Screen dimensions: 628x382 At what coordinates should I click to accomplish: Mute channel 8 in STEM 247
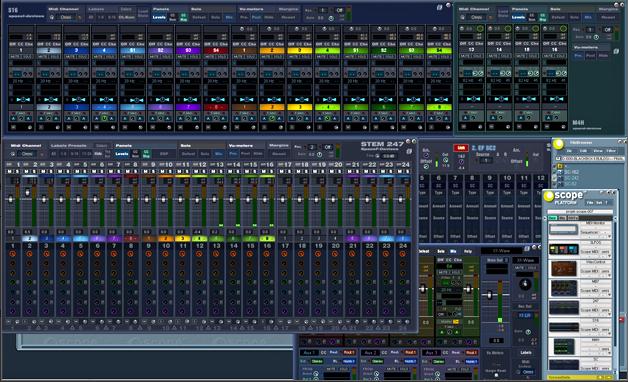tap(127, 171)
